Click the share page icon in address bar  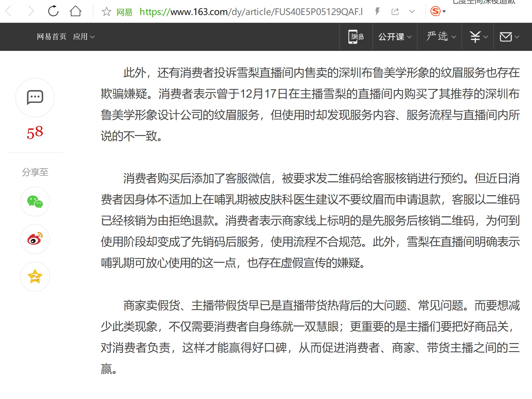[x=395, y=12]
